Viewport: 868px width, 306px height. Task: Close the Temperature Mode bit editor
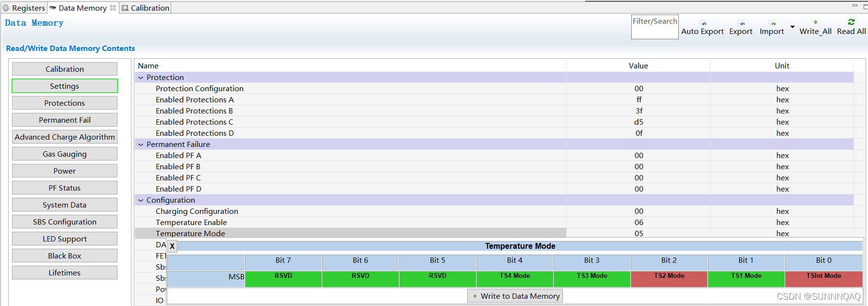172,246
